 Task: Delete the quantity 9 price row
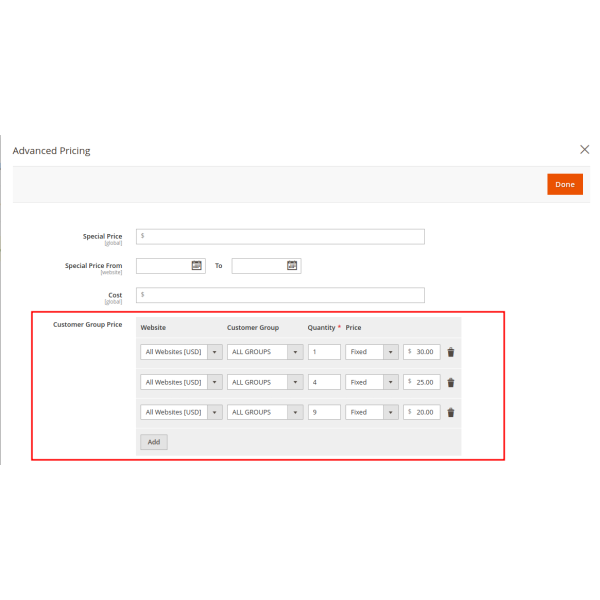click(451, 412)
